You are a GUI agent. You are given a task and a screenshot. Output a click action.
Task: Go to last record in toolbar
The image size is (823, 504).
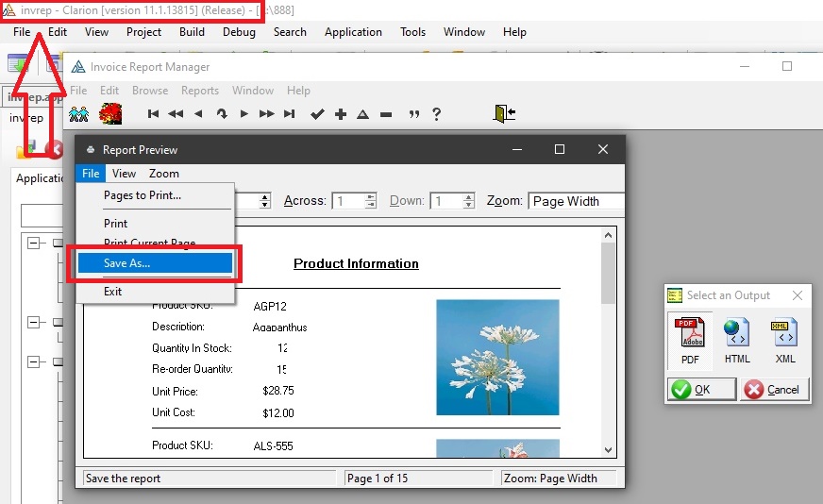click(290, 114)
